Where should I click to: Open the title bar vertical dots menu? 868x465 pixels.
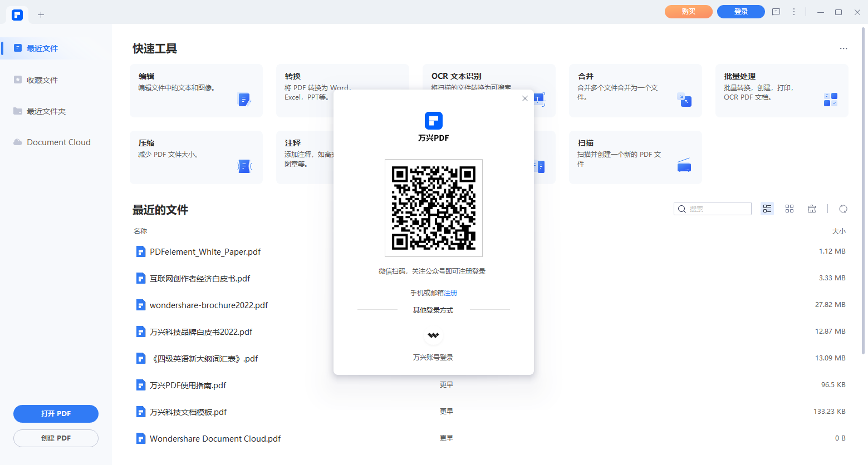794,12
